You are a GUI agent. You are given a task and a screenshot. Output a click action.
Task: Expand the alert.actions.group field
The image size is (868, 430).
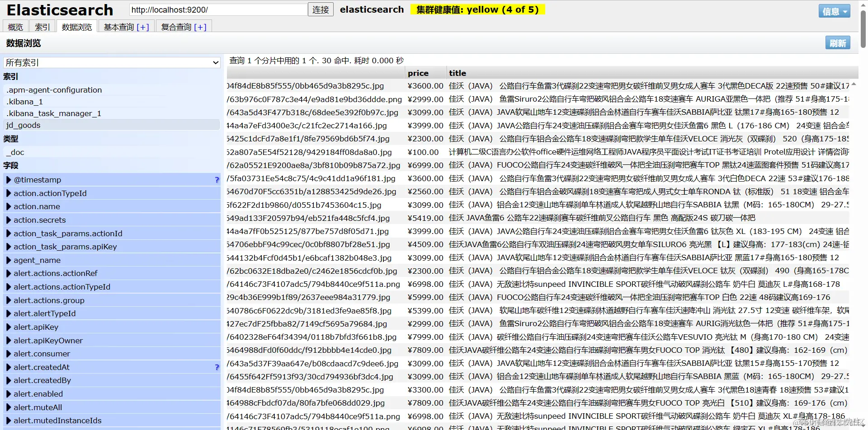[x=112, y=300]
